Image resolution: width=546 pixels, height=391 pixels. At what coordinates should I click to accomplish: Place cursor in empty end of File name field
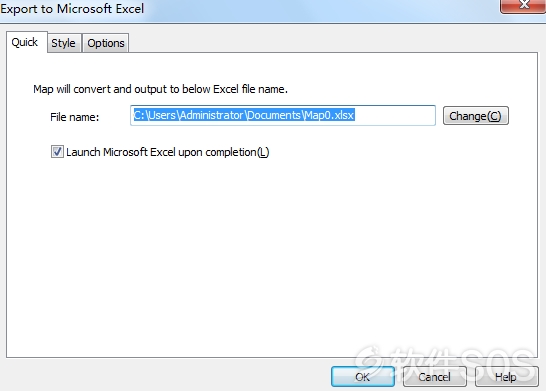395,115
